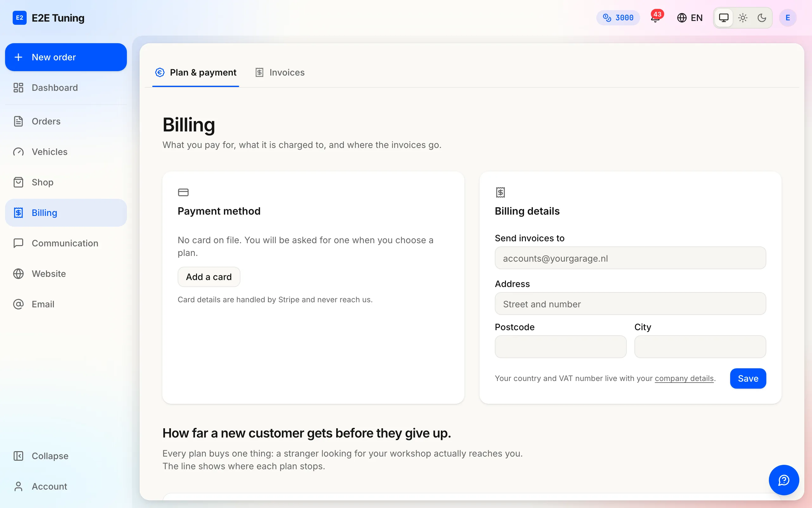Click the E2E Tuning logo icon

(19, 18)
